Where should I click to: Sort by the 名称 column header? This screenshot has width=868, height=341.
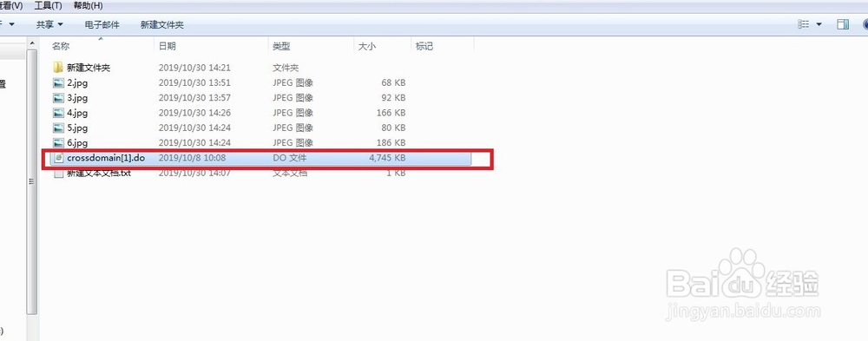pyautogui.click(x=61, y=47)
